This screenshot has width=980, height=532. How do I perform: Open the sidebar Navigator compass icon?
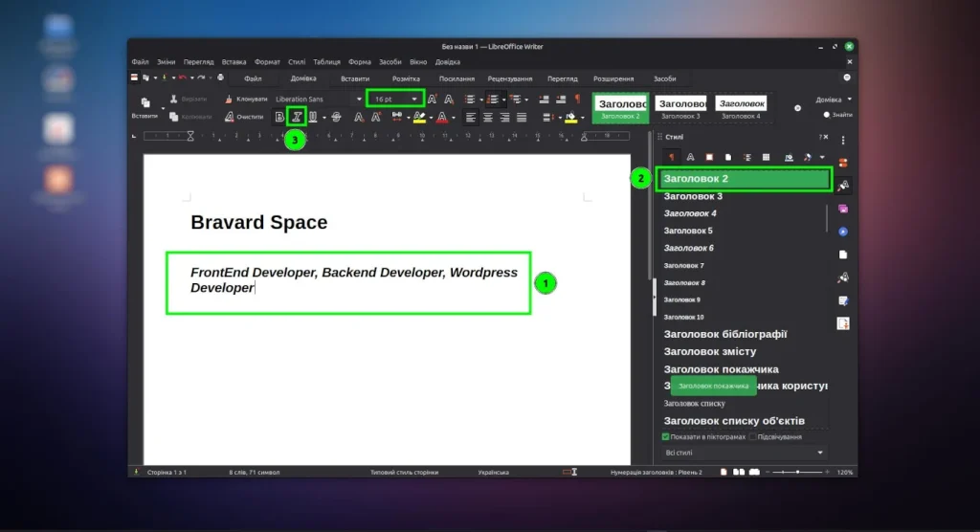pyautogui.click(x=843, y=232)
